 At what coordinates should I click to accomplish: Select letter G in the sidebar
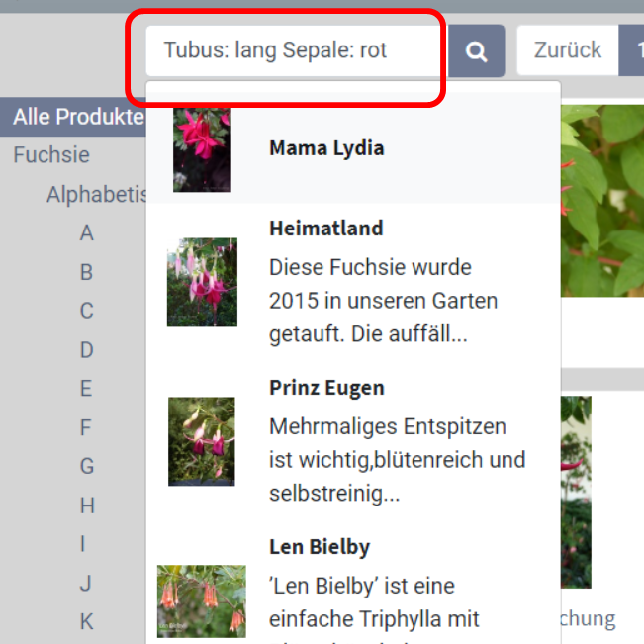click(87, 467)
